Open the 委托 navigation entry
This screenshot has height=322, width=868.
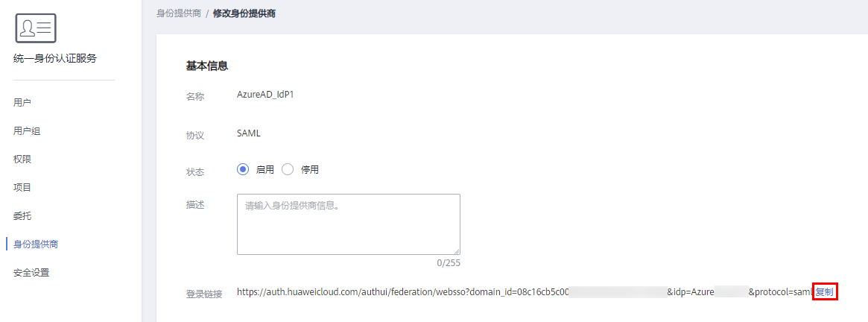click(22, 215)
